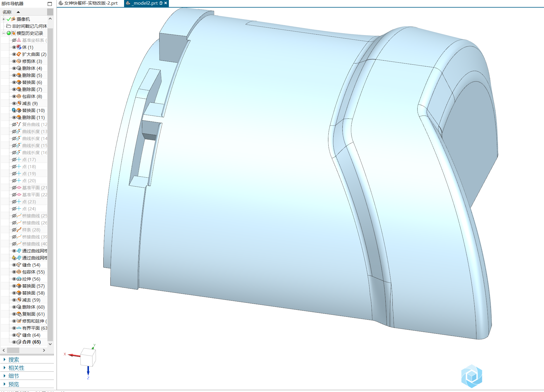The height and width of the screenshot is (392, 544).
Task: Click the 包容体 (8) bounding body icon
Action: click(x=19, y=96)
